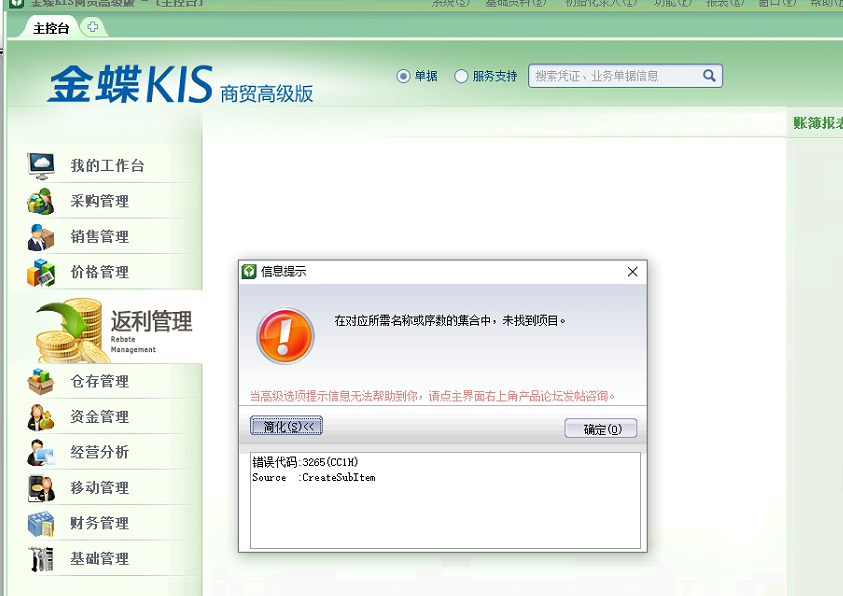Screen dimensions: 843x596
Task: Click the 价格管理 price icon
Action: coord(41,272)
